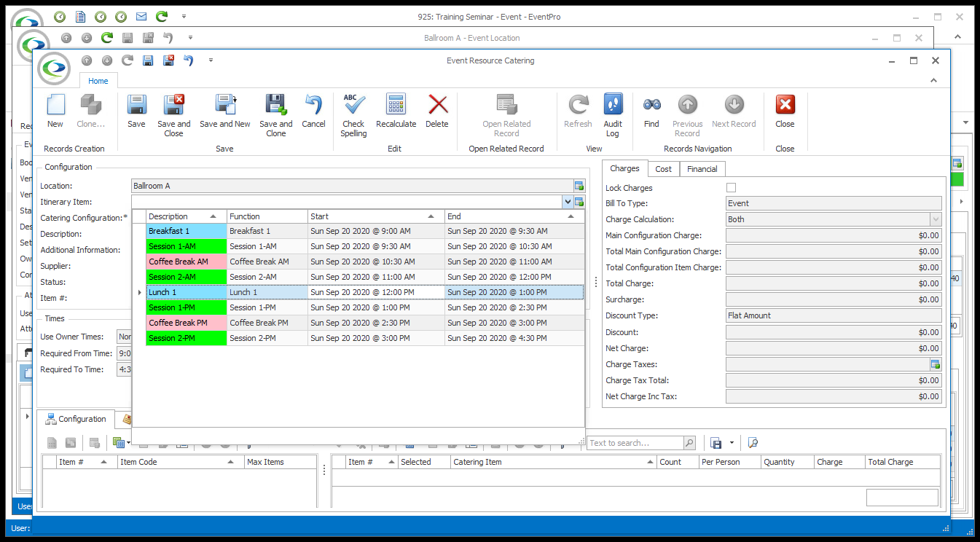Open the save layout dropdown arrow near search box

(731, 443)
